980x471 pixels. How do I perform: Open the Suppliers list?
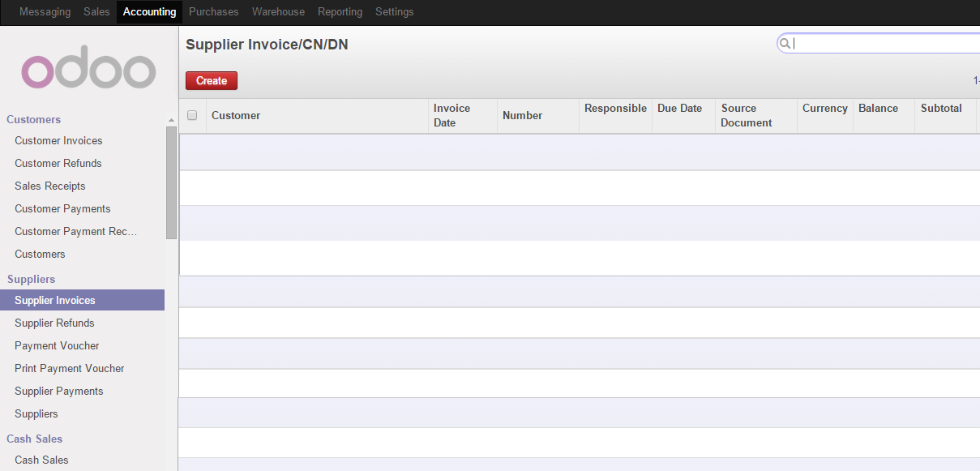click(37, 413)
